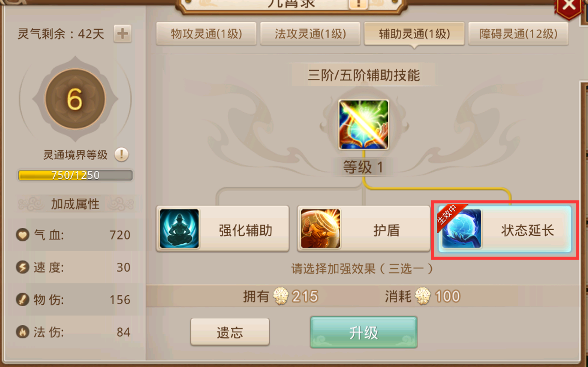Choose the 护盾 enhancement option
Image resolution: width=588 pixels, height=367 pixels.
coord(364,229)
